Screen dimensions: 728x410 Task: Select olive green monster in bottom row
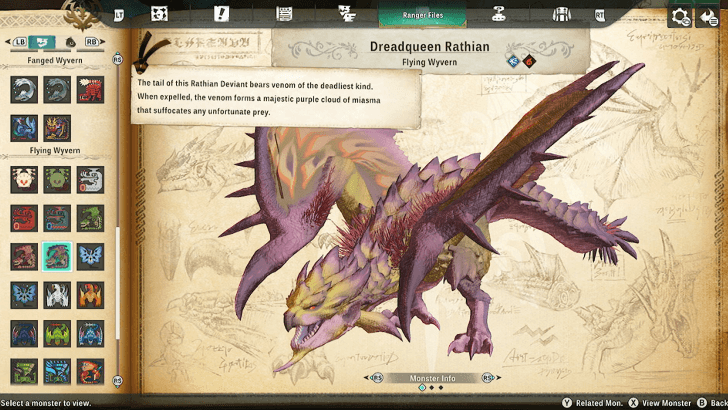[24, 371]
